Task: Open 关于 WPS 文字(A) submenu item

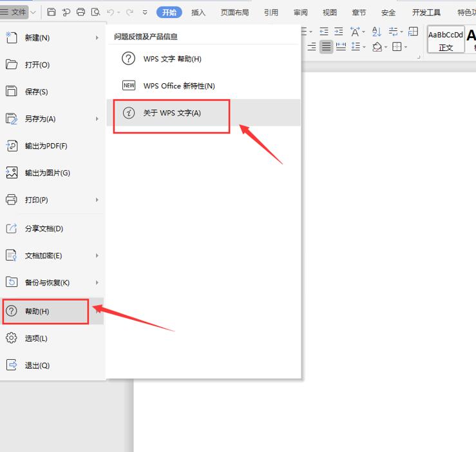Action: 204,113
